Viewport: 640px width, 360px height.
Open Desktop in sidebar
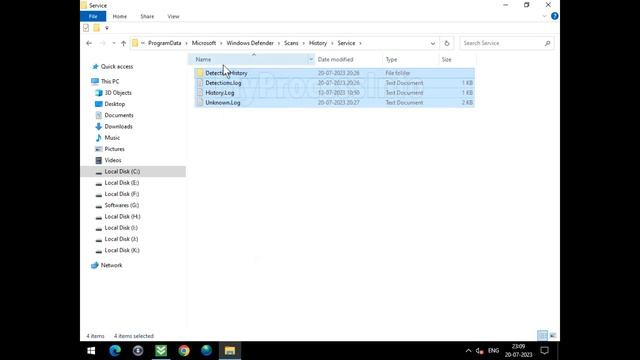[x=115, y=104]
